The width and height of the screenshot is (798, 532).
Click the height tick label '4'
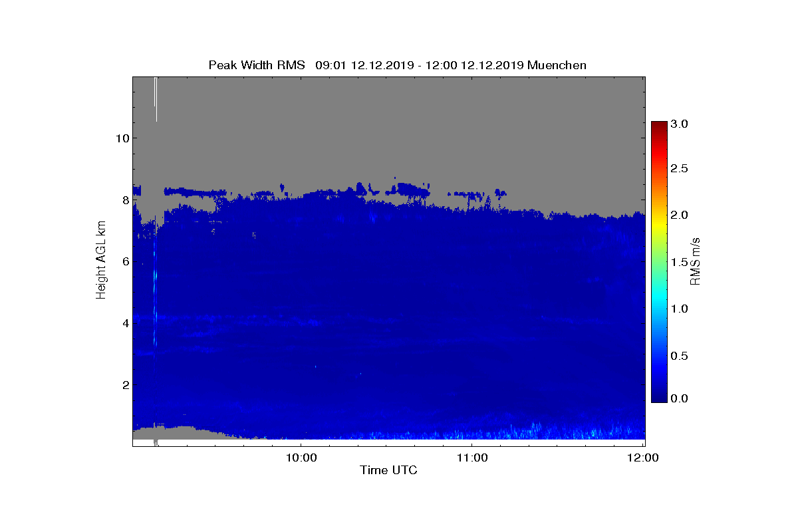pyautogui.click(x=124, y=323)
